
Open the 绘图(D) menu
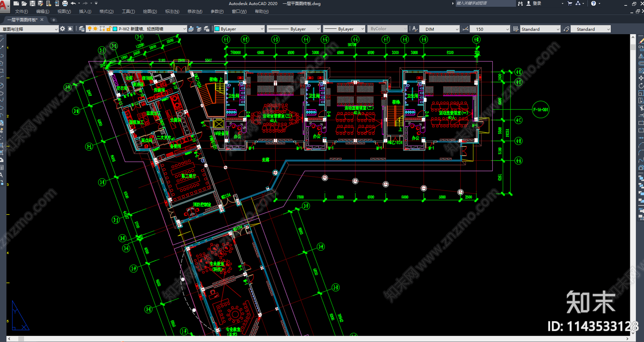(x=150, y=11)
